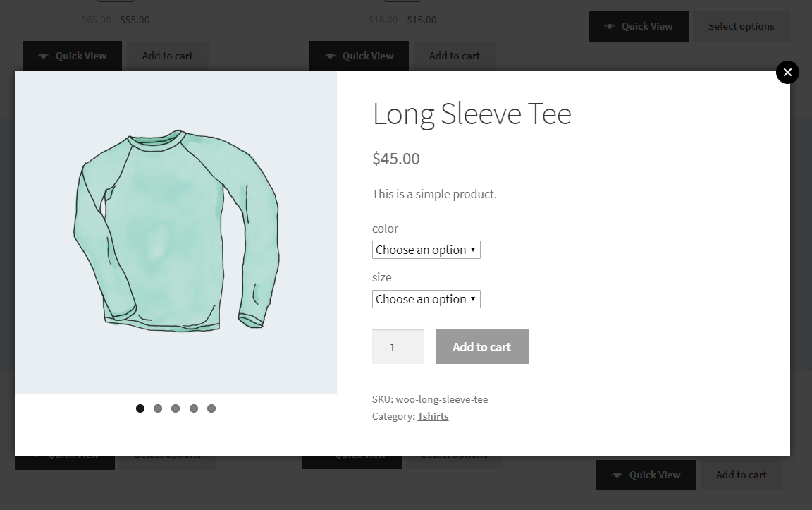Viewport: 812px width, 510px height.
Task: Add the Long Sleeve Tee to cart
Action: [x=481, y=346]
